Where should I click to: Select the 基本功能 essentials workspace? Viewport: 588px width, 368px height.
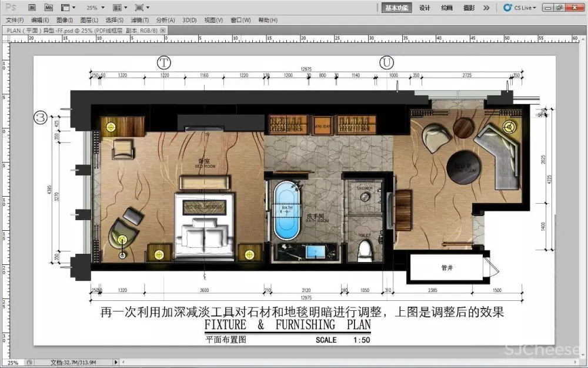(x=397, y=8)
